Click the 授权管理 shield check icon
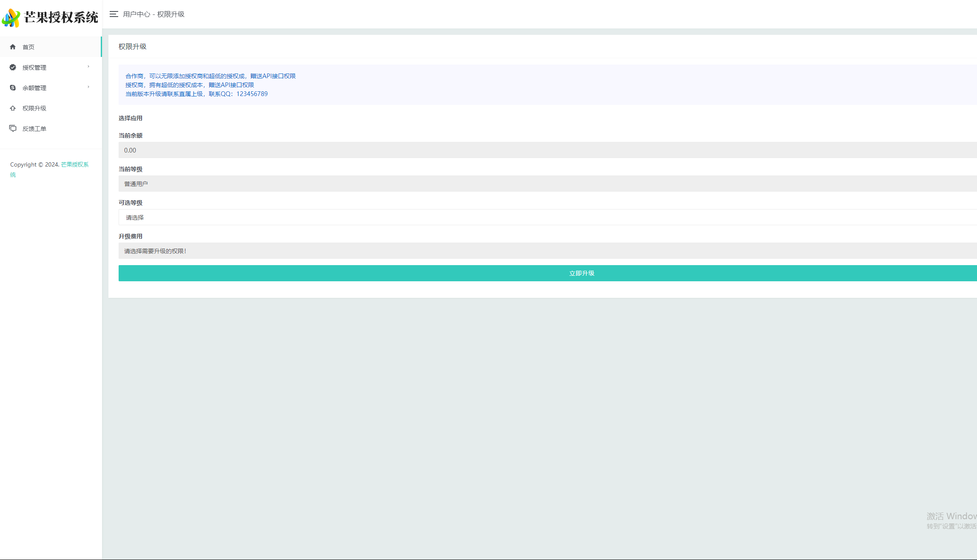Viewport: 977px width, 560px height. point(13,67)
